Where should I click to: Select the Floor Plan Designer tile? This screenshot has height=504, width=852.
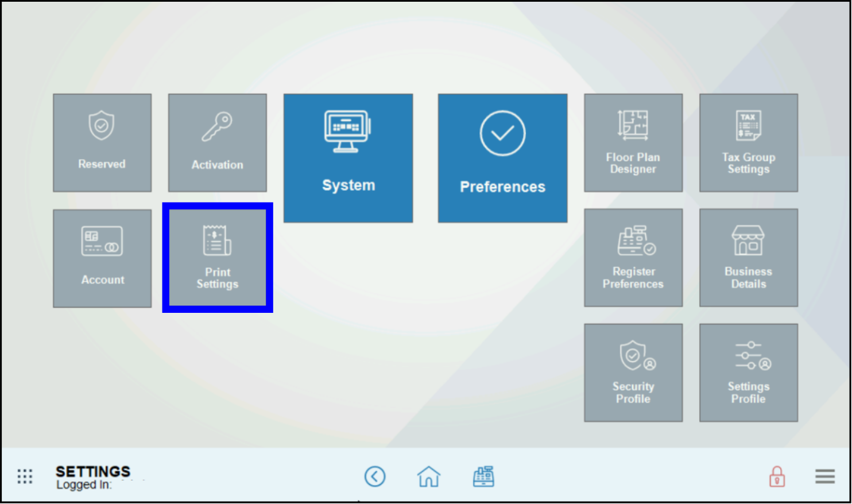pos(632,142)
